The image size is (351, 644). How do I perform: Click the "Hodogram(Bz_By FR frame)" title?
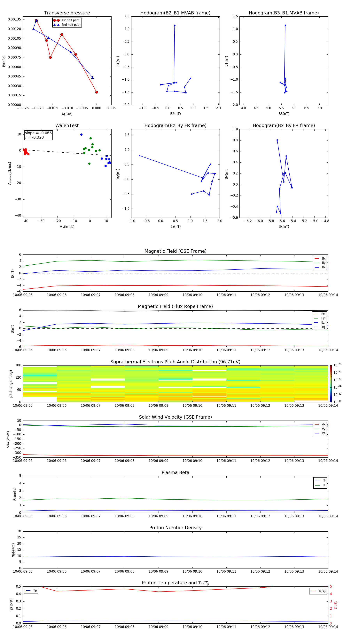[175, 125]
